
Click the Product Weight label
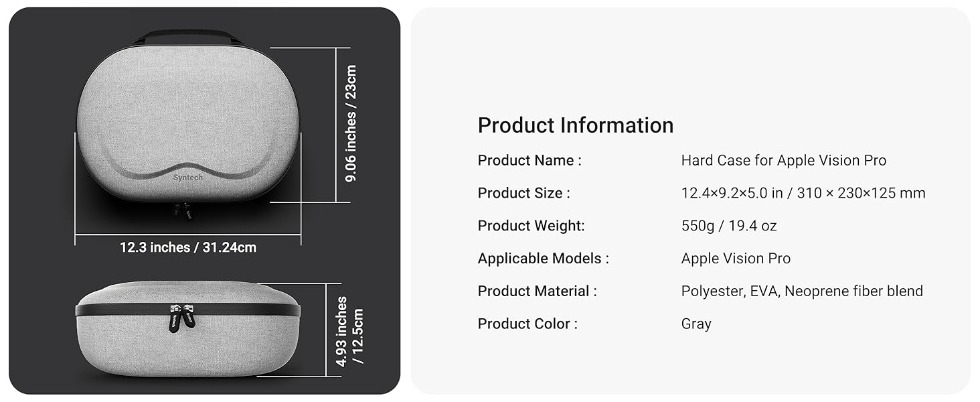(x=531, y=226)
